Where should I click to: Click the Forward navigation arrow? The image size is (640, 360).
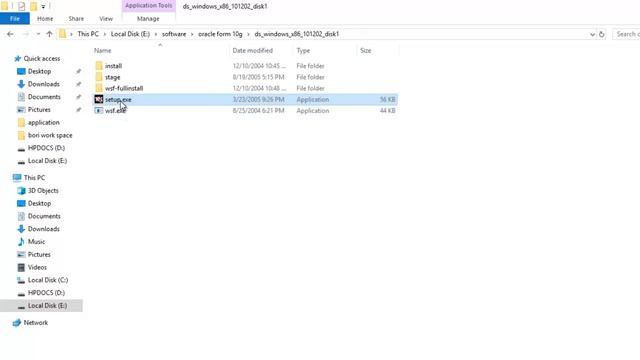(25, 34)
